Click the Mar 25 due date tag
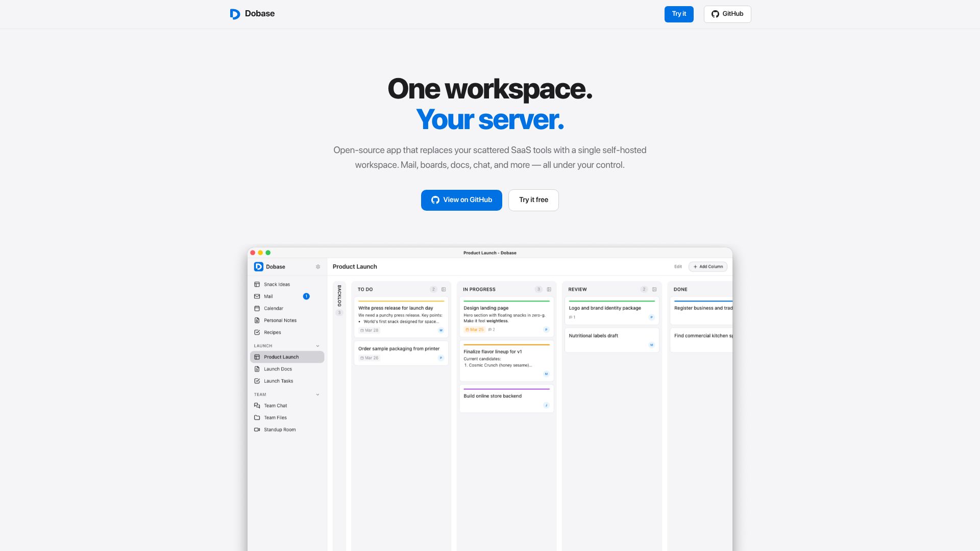This screenshot has width=980, height=551. pyautogui.click(x=475, y=330)
